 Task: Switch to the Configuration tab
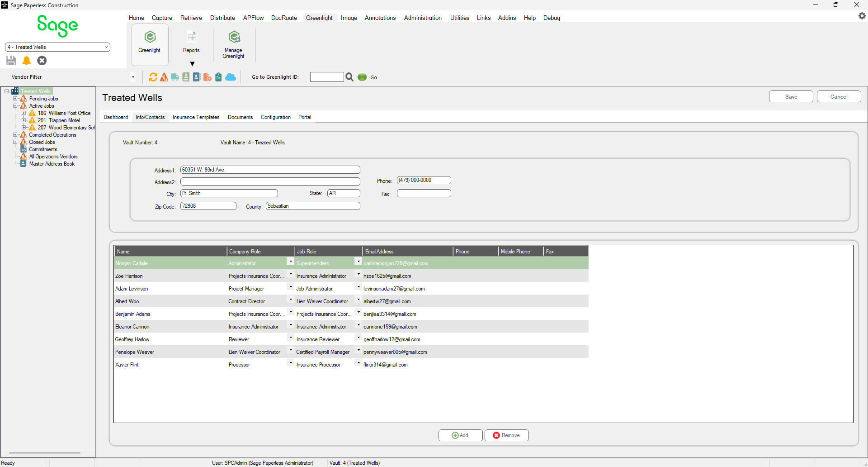276,117
